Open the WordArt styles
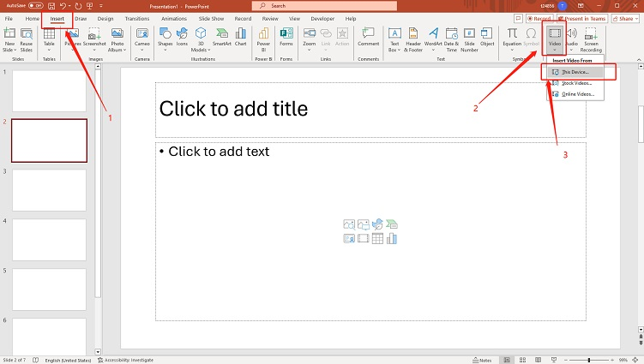 click(x=433, y=39)
